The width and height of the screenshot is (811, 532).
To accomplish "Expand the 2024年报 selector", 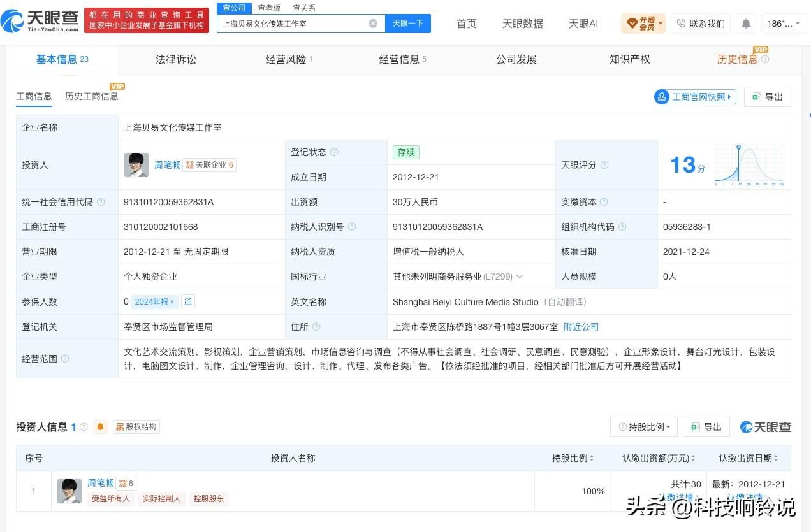I will click(x=156, y=301).
